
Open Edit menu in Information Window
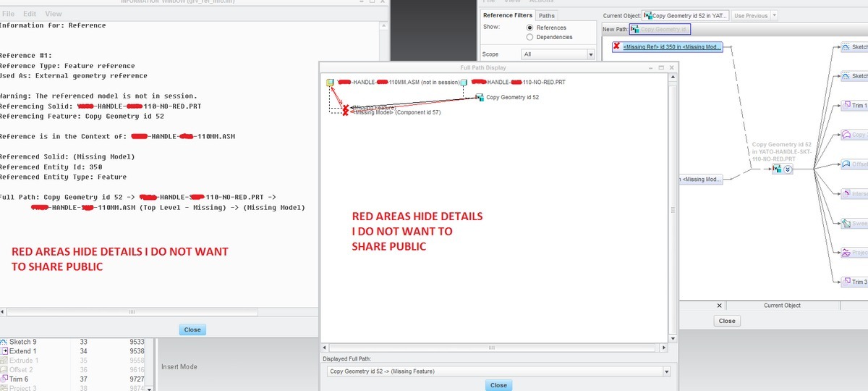tap(30, 14)
